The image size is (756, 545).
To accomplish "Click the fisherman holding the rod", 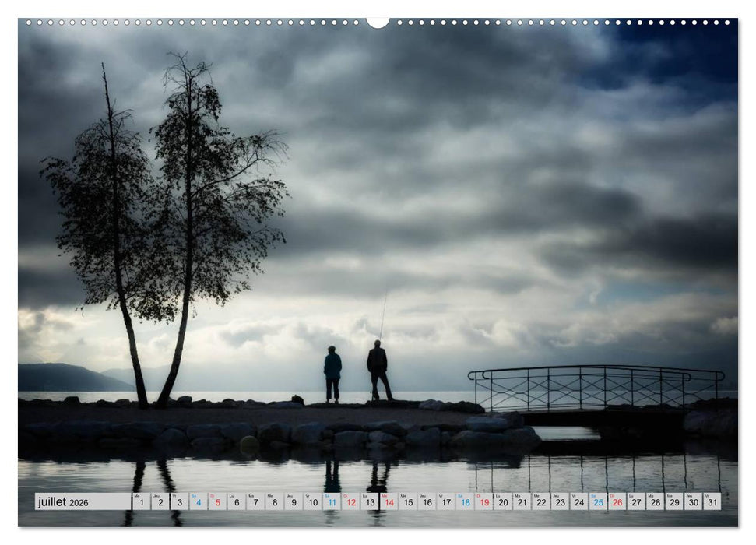I will pyautogui.click(x=378, y=369).
